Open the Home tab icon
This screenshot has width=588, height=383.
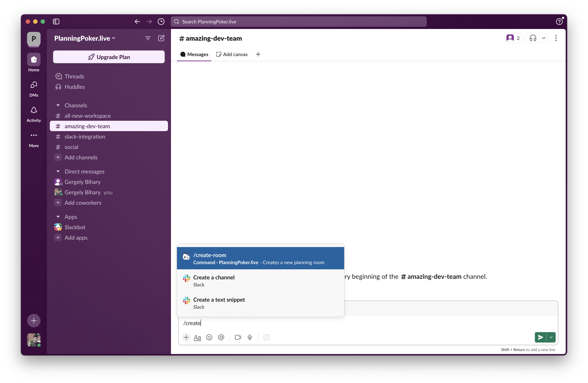34,59
